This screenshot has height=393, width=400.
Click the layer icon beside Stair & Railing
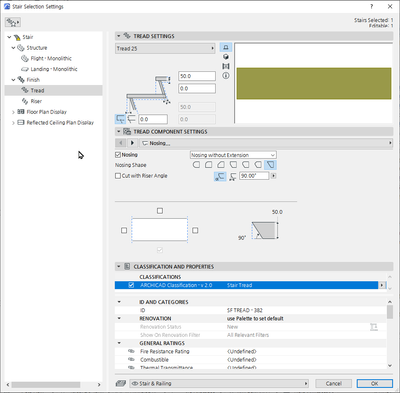(121, 383)
